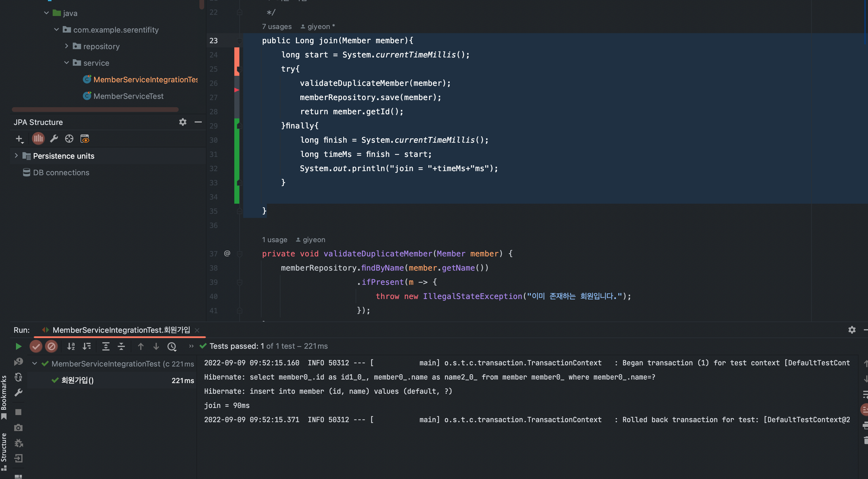This screenshot has width=868, height=479.
Task: Click the crosshair target icon in JPA toolbar
Action: click(69, 139)
